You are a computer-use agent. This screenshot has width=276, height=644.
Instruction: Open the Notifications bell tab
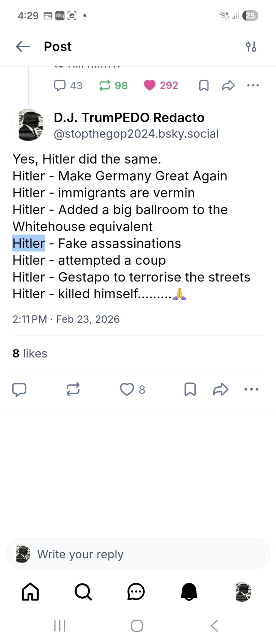(189, 592)
